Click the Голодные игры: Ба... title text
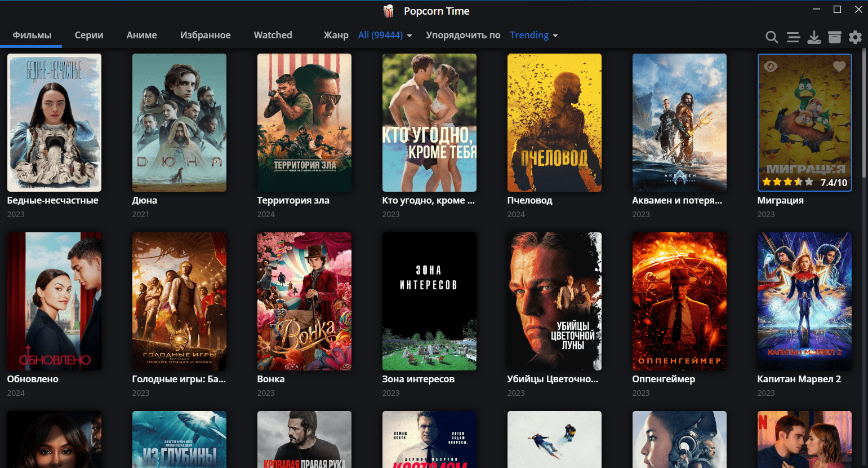This screenshot has width=868, height=468. (x=179, y=379)
